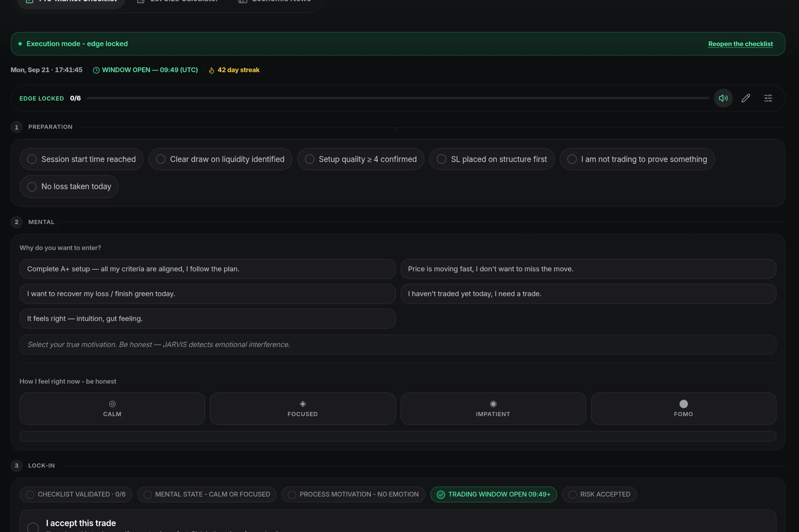Click the "Mon, Sep 21 · 17:41:45" timestamp
This screenshot has width=799, height=532.
click(x=47, y=70)
